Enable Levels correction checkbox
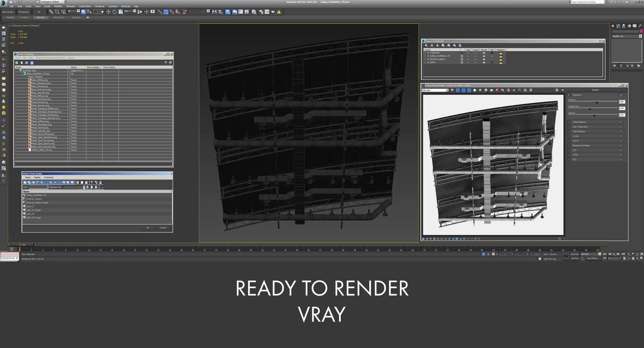This screenshot has width=644, height=348. (569, 136)
